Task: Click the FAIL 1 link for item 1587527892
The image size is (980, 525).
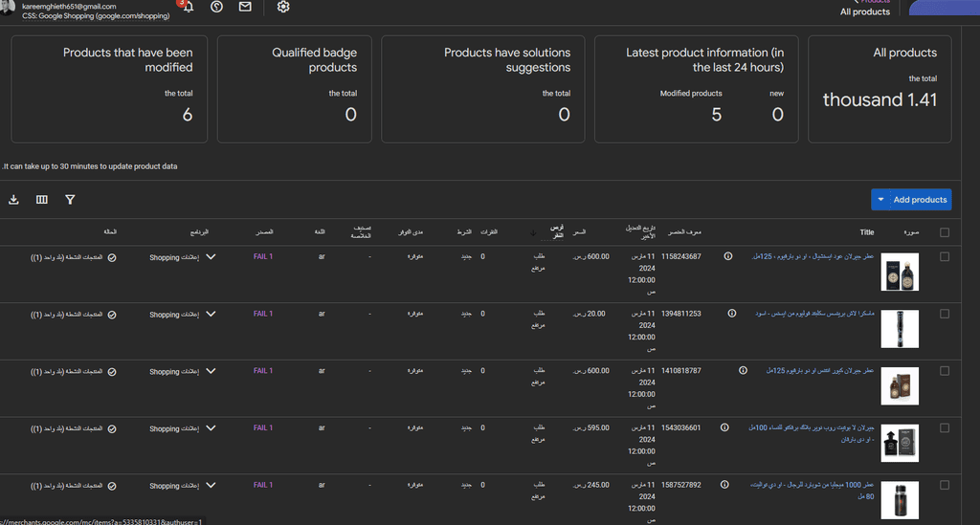Action: point(263,485)
